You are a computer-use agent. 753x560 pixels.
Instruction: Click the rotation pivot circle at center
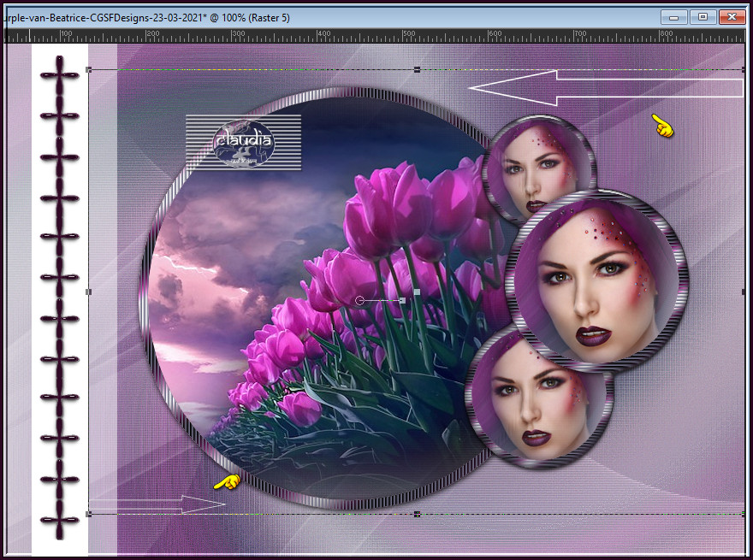point(359,300)
